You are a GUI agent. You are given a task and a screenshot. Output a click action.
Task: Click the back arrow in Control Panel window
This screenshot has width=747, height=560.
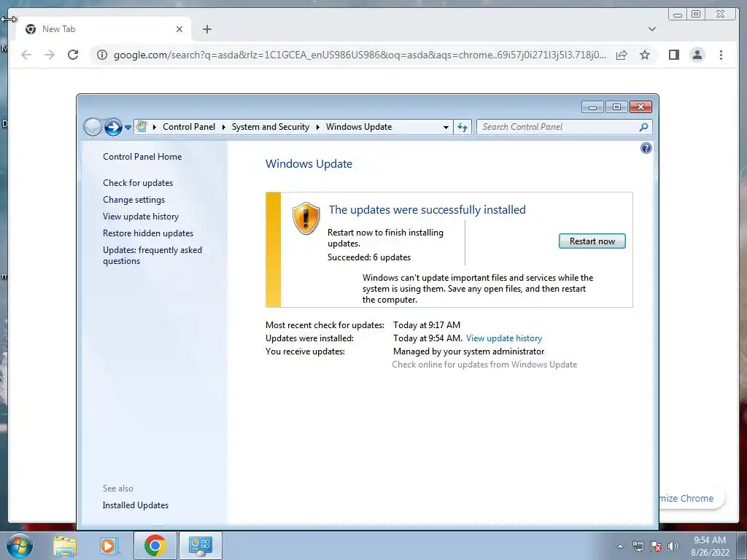(x=93, y=127)
